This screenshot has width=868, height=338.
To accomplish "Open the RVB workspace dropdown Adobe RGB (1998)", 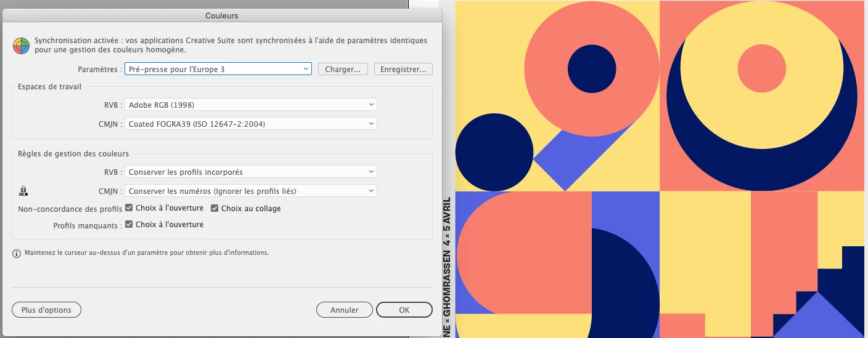I will click(251, 105).
